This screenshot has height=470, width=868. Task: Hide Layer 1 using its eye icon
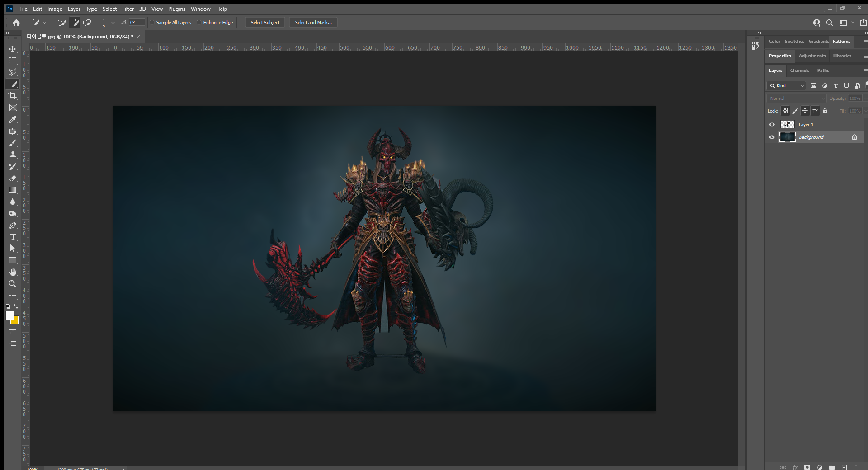(x=772, y=124)
